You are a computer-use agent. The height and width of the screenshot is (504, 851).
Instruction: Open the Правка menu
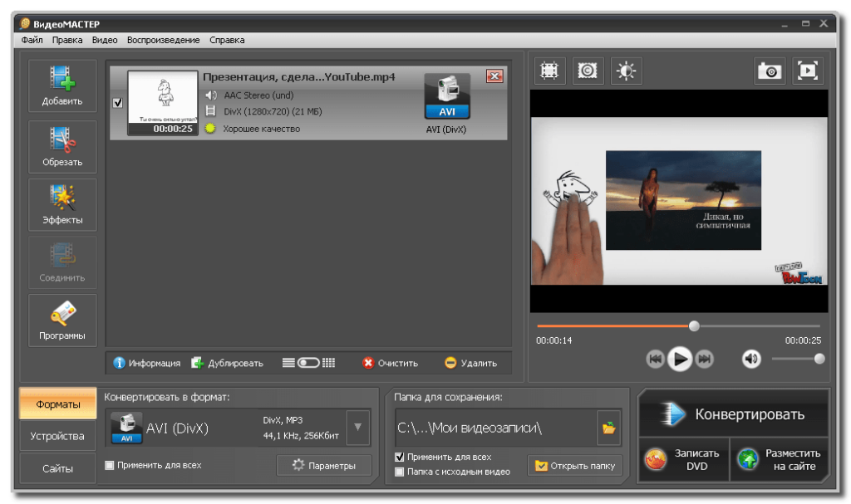(x=67, y=40)
